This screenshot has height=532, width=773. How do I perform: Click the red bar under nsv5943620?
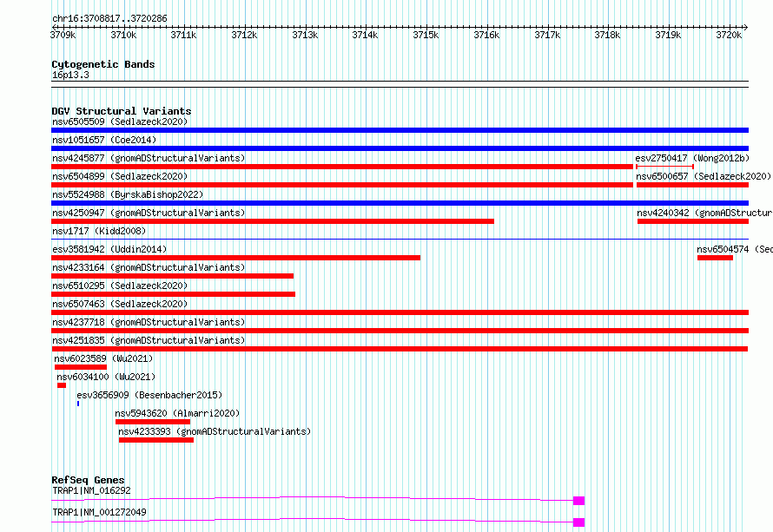point(153,422)
